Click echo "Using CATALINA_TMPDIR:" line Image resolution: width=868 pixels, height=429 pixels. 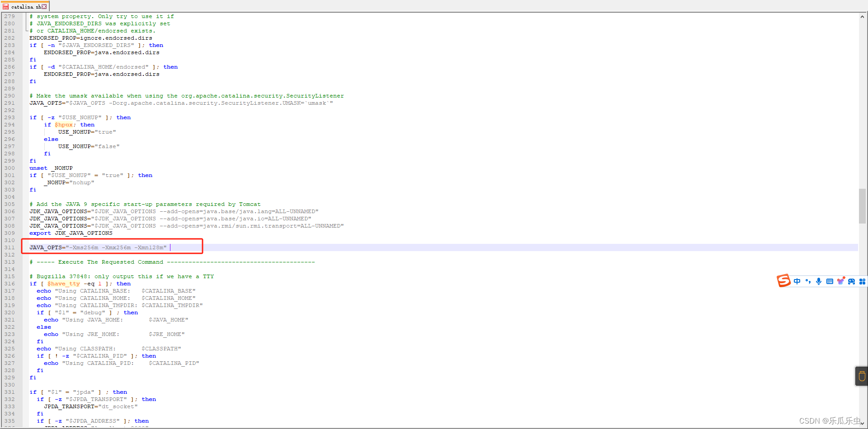(120, 305)
